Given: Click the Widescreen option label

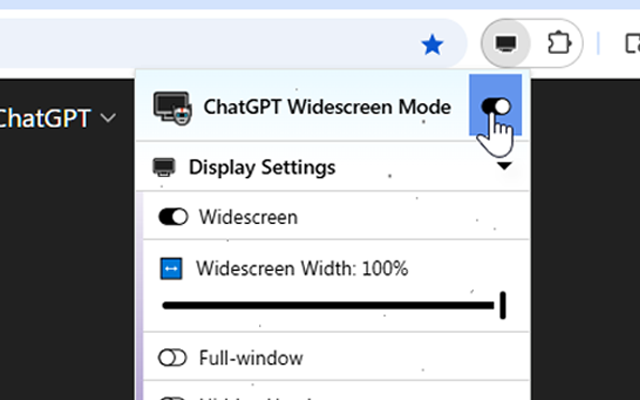Looking at the screenshot, I should pos(248,216).
